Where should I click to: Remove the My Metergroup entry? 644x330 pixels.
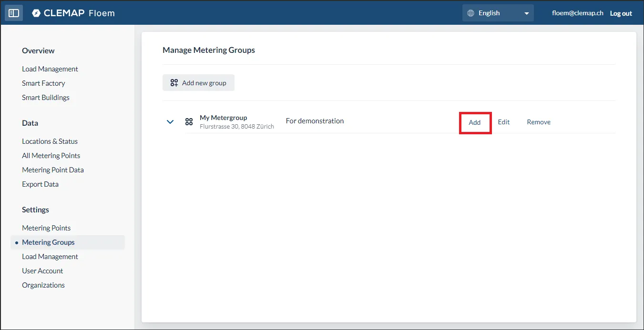[539, 122]
